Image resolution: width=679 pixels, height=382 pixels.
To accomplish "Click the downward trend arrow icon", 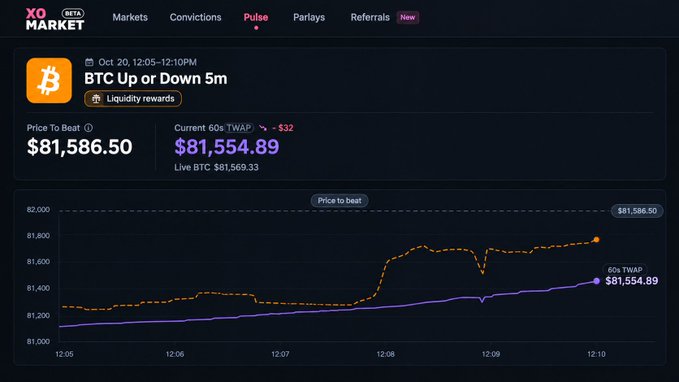I will click(x=263, y=128).
